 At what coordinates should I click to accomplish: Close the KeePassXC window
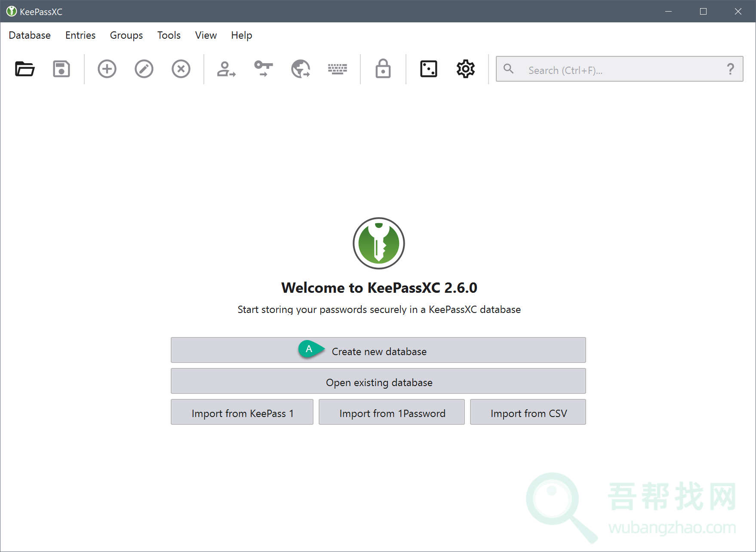(738, 12)
